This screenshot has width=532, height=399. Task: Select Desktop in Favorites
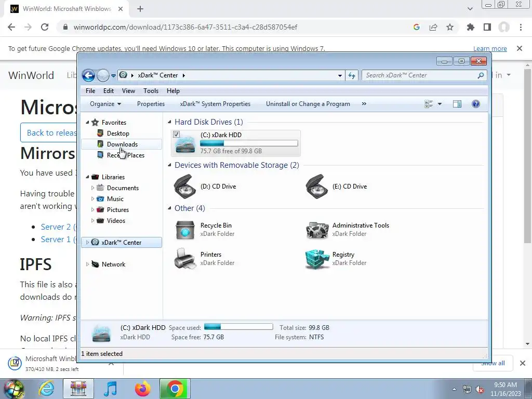118,134
